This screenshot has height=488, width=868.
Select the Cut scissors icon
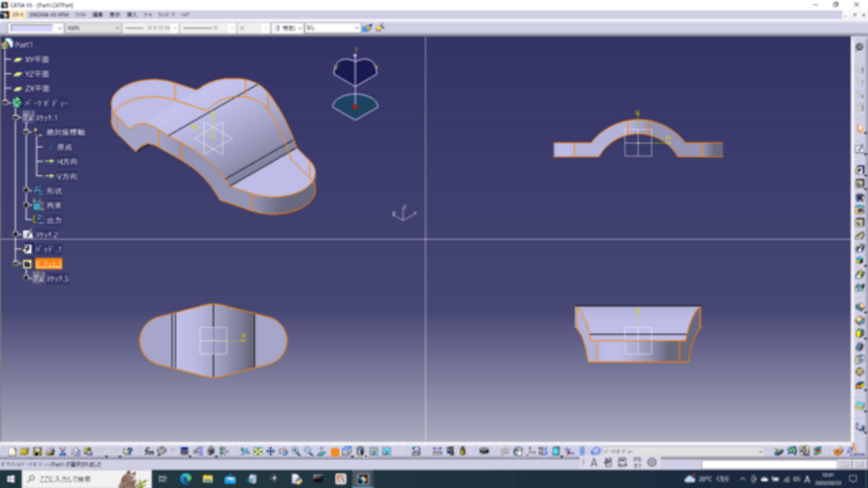62,452
